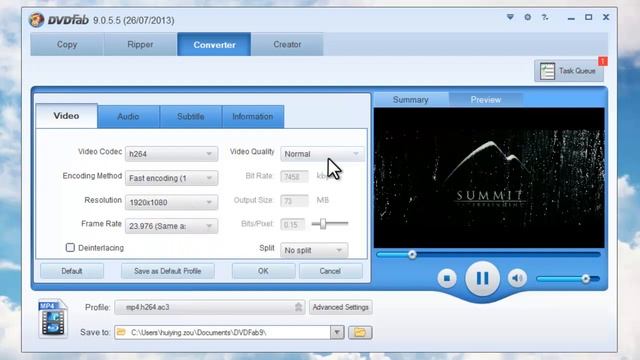Image resolution: width=640 pixels, height=360 pixels.
Task: Select the Video settings tab
Action: (66, 116)
